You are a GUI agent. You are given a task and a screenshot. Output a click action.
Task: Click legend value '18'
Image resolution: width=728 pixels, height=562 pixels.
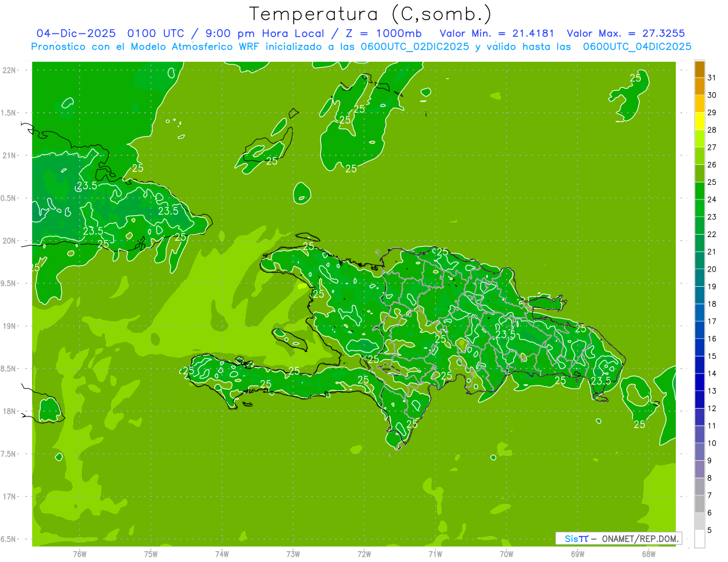click(x=712, y=304)
